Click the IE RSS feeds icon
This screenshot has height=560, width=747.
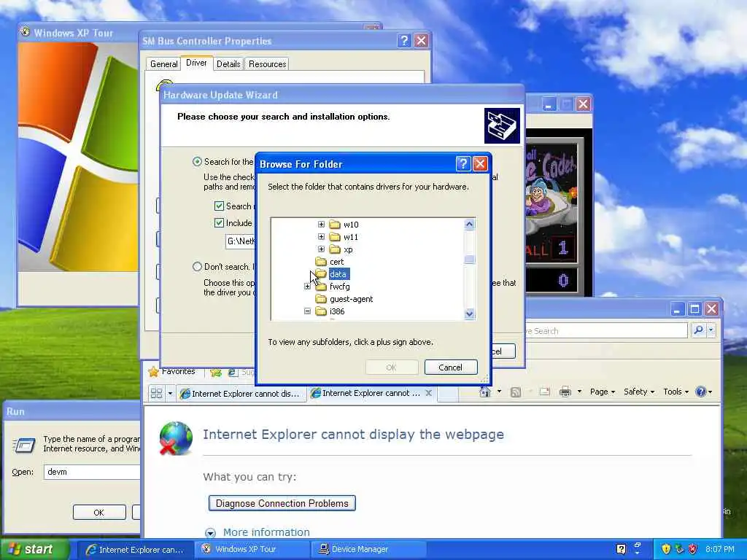515,392
